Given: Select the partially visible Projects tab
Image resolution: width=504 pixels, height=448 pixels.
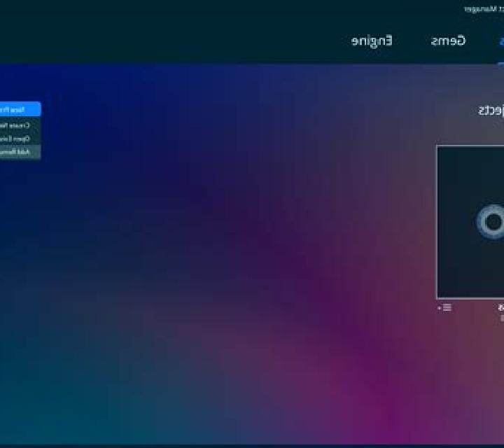Looking at the screenshot, I should [x=501, y=41].
